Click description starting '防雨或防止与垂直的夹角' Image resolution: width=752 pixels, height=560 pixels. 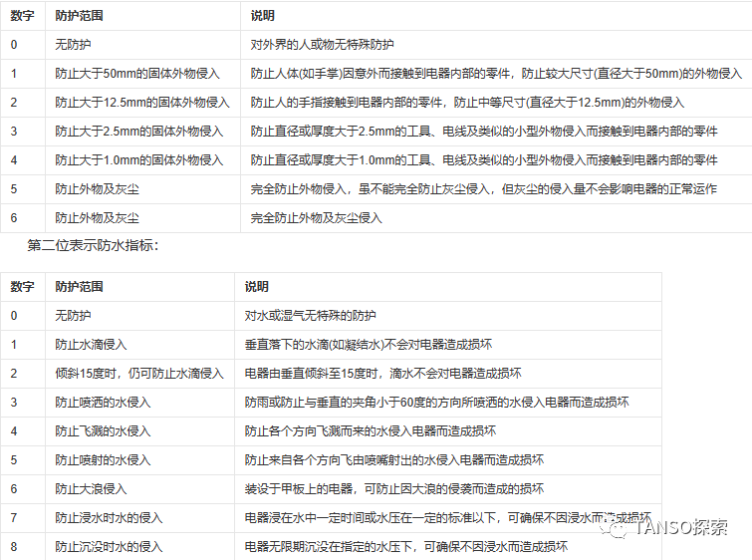(x=437, y=403)
